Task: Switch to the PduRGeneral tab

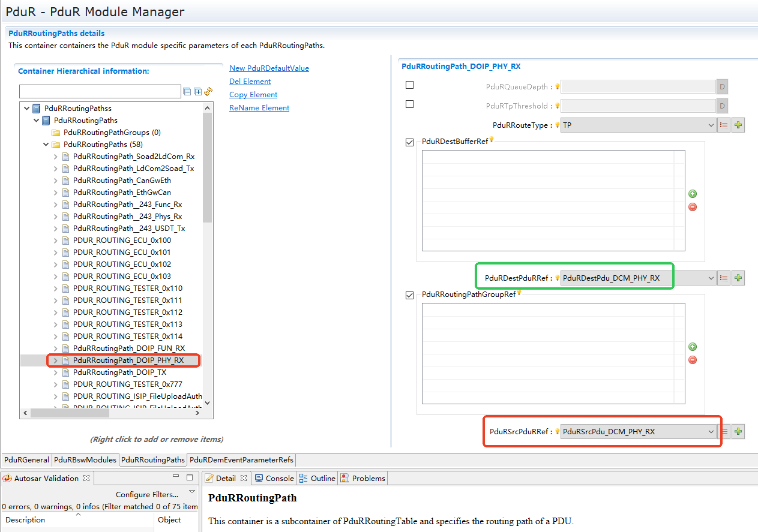Action: (x=26, y=460)
